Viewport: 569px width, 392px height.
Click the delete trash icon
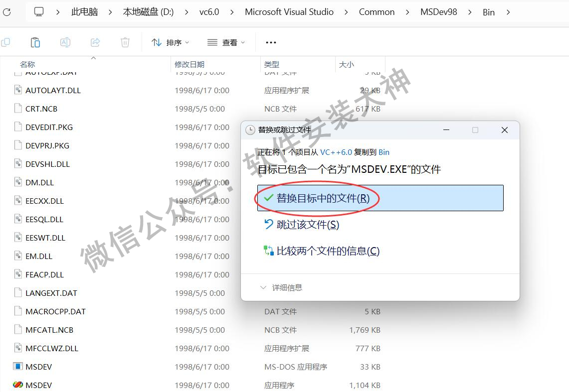coord(125,42)
